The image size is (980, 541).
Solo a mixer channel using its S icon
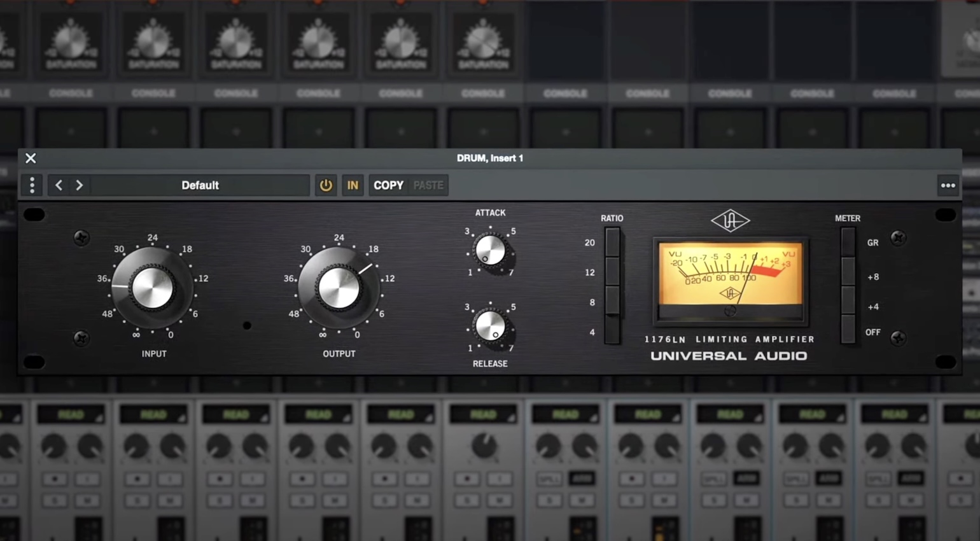click(55, 500)
